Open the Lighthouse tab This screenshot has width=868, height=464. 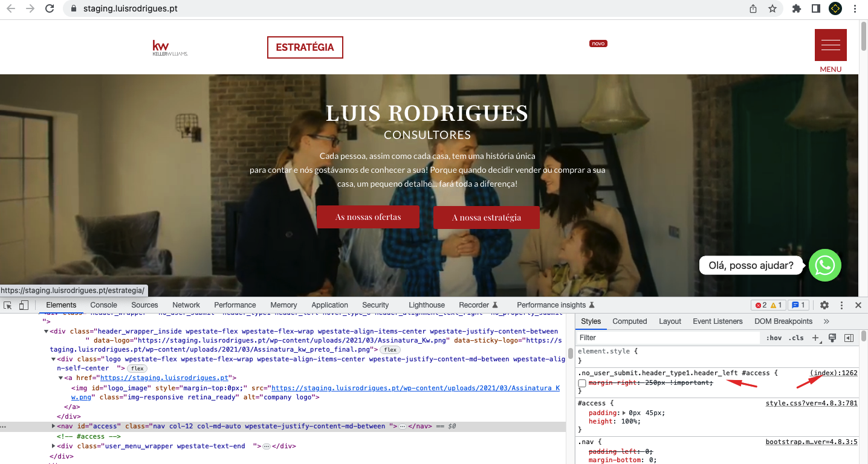click(x=427, y=305)
